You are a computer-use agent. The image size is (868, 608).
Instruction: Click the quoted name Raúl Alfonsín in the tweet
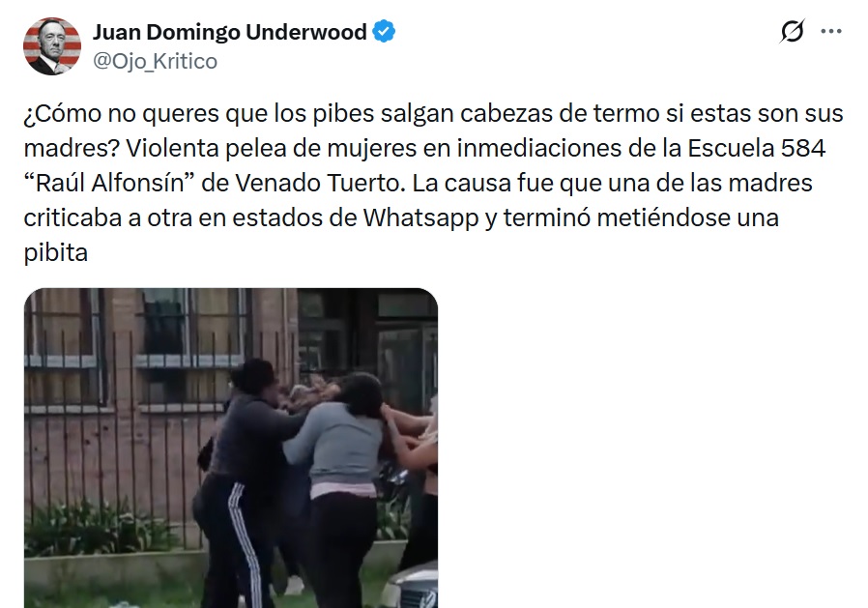pyautogui.click(x=109, y=183)
